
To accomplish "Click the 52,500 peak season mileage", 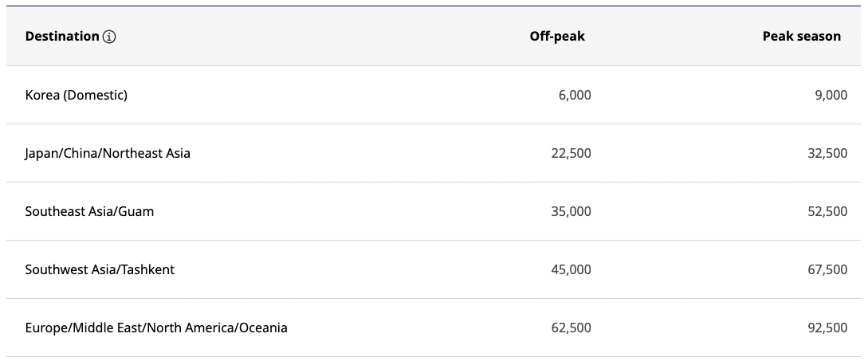I will coord(827,211).
